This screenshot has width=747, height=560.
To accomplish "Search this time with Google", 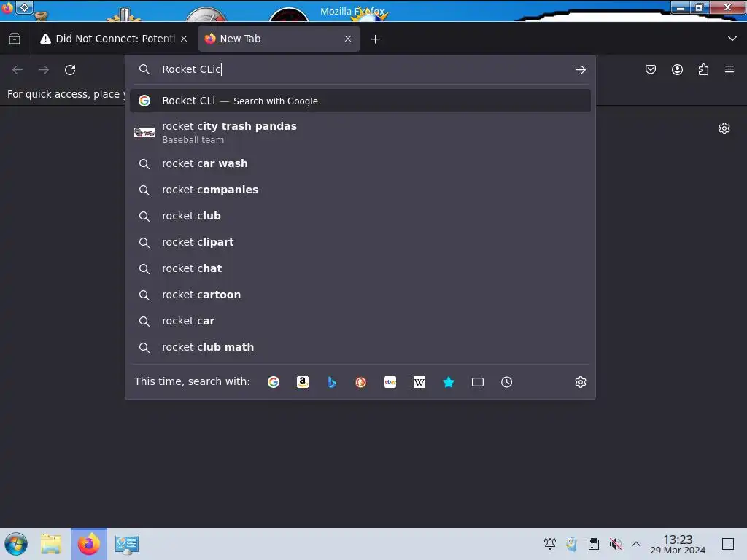I will pyautogui.click(x=274, y=382).
